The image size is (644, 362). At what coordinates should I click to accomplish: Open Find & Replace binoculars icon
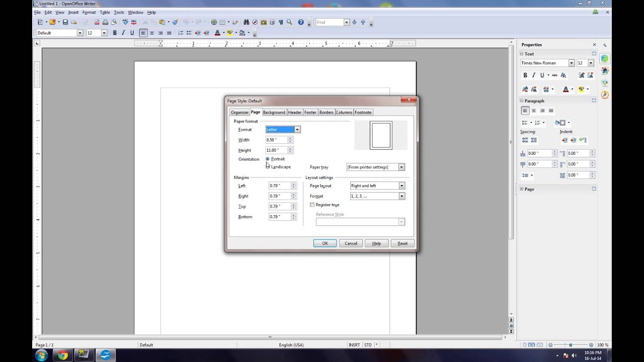pyautogui.click(x=247, y=22)
